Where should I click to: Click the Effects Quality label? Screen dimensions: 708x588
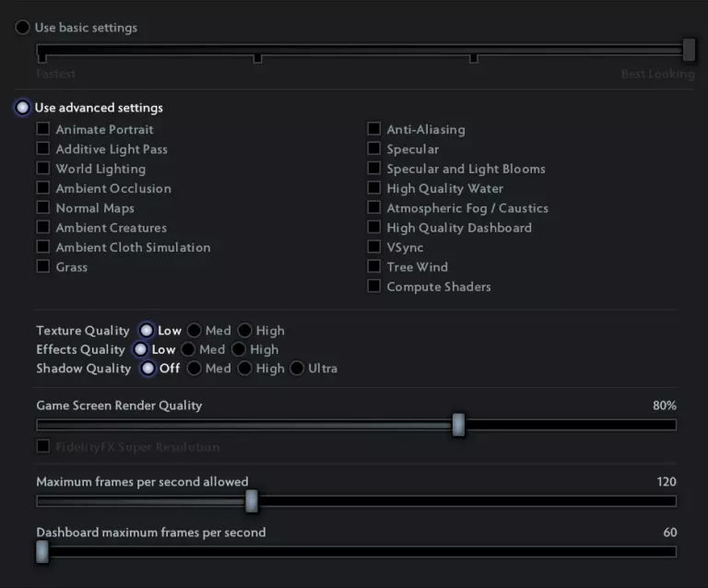pos(80,349)
